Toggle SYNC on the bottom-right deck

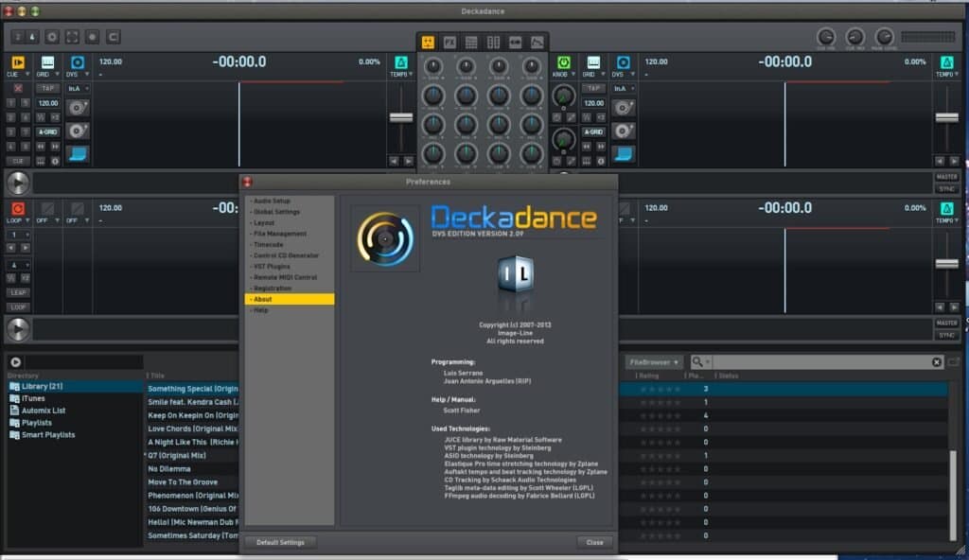click(x=946, y=335)
